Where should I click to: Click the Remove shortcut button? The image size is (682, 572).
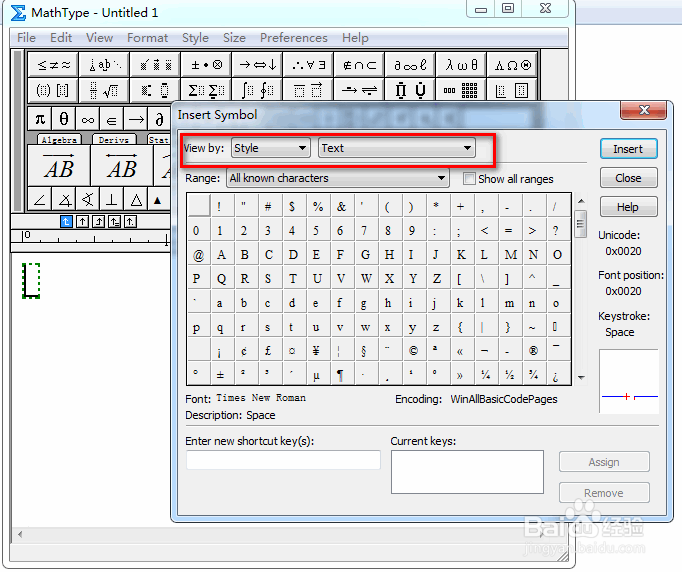point(604,493)
